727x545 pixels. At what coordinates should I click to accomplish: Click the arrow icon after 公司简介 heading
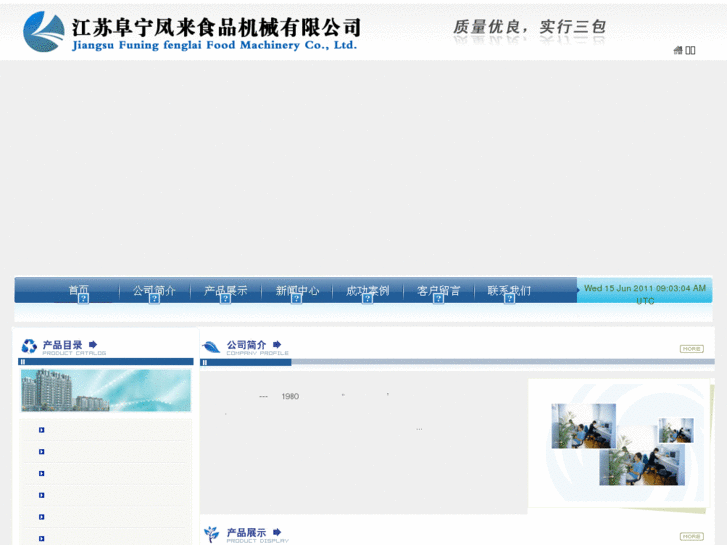coord(277,345)
